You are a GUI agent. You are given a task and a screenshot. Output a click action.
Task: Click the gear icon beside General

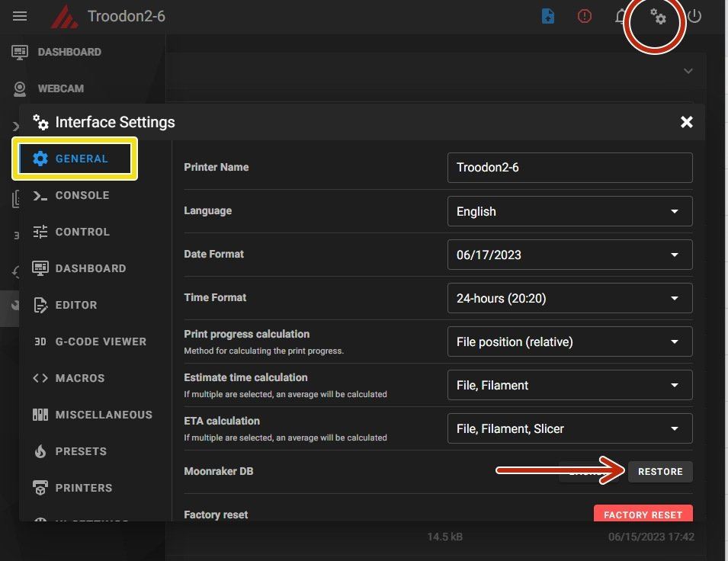[x=40, y=159]
